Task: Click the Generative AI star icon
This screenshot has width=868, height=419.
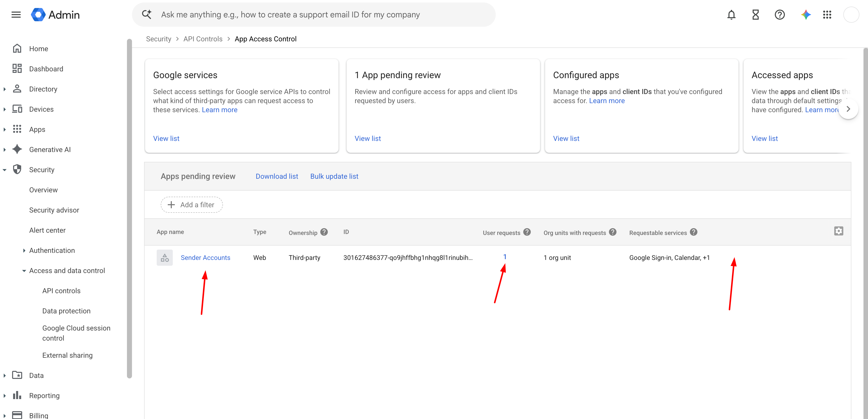Action: 17,149
